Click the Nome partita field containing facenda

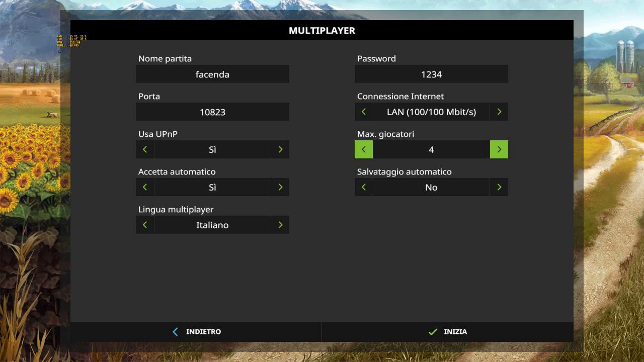(212, 74)
